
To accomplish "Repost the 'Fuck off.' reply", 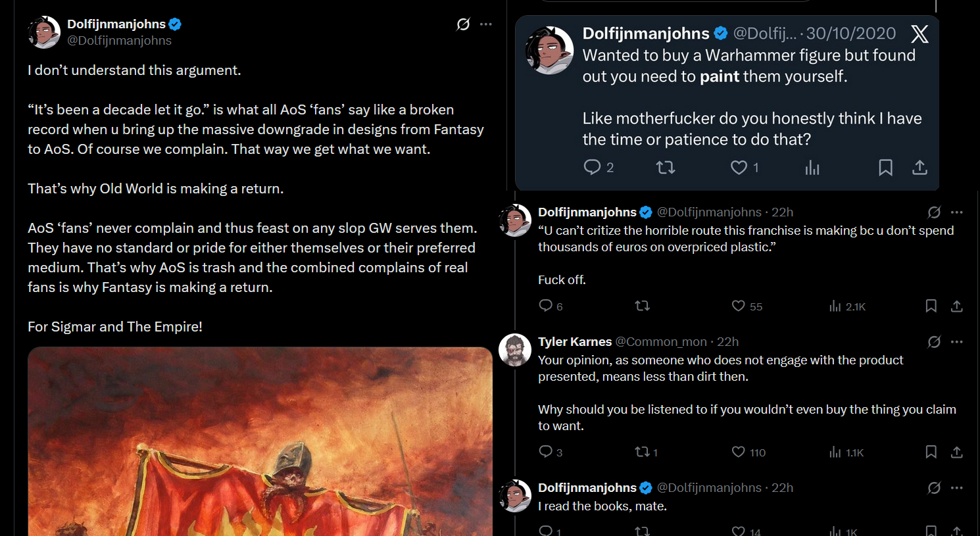I will point(642,306).
